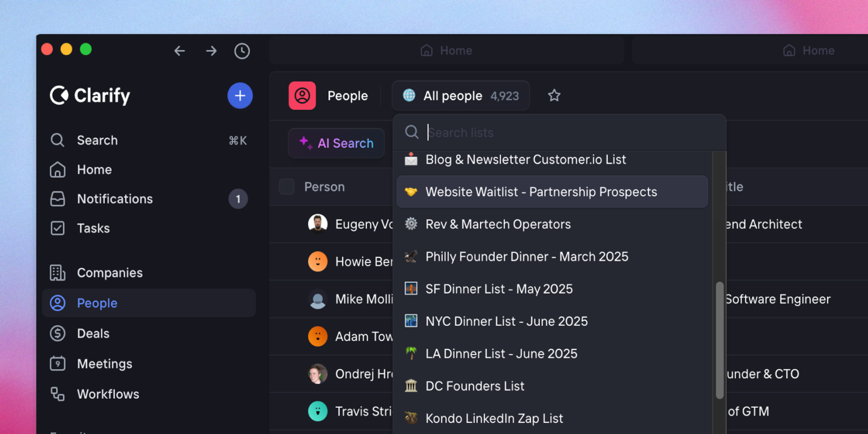Image resolution: width=868 pixels, height=434 pixels.
Task: Click the macOS green fullscreen button
Action: pos(86,49)
